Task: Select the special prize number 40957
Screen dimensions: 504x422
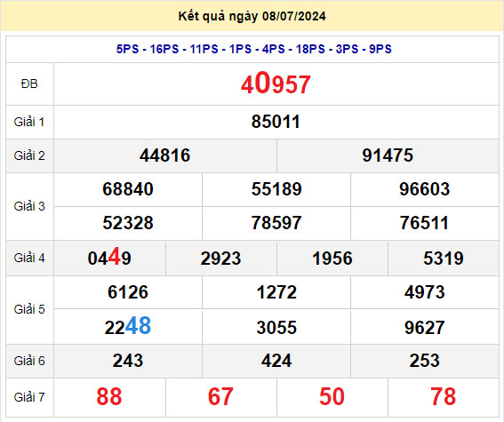Action: [x=276, y=84]
